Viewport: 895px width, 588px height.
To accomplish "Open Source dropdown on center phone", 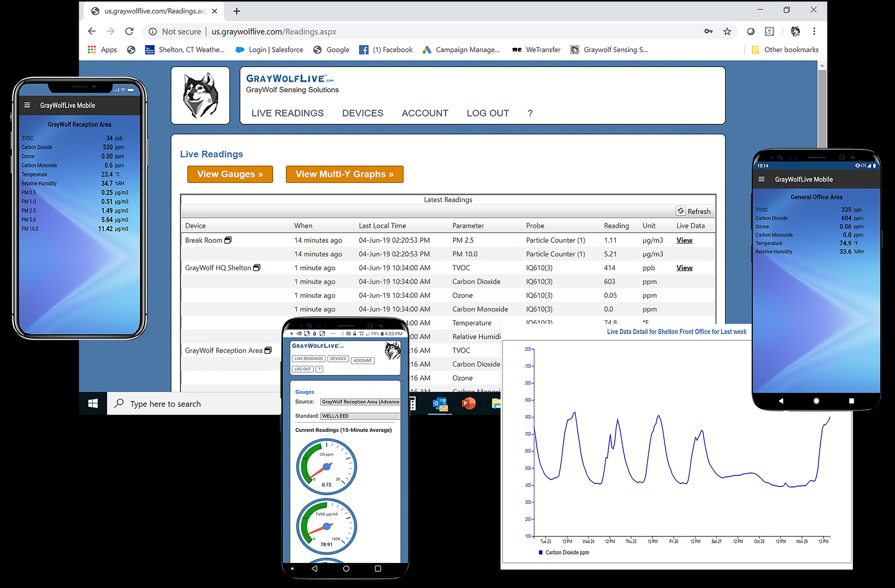I will [361, 402].
